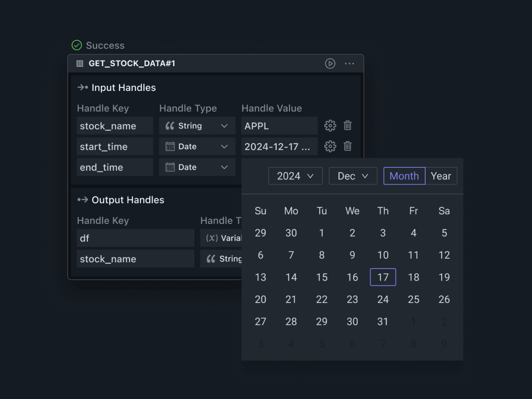Click the df output handle key field
Viewport: 532px width, 399px height.
(135, 238)
